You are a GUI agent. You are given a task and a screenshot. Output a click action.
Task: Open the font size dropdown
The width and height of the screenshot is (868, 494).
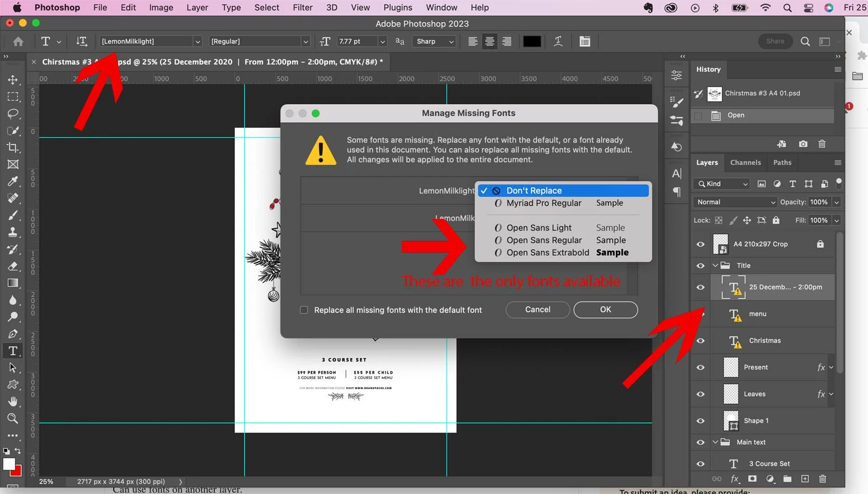click(x=382, y=41)
